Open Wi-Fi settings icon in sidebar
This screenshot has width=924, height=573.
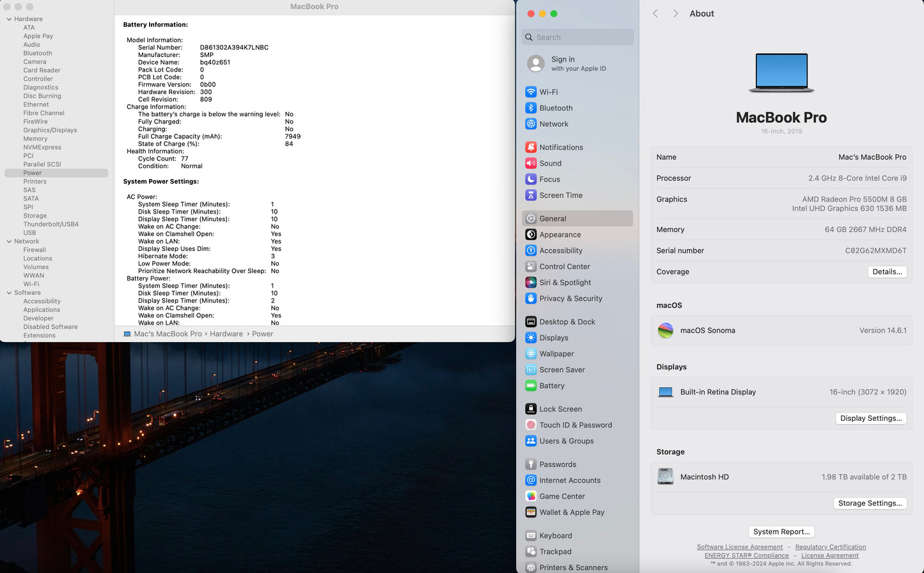[x=531, y=92]
